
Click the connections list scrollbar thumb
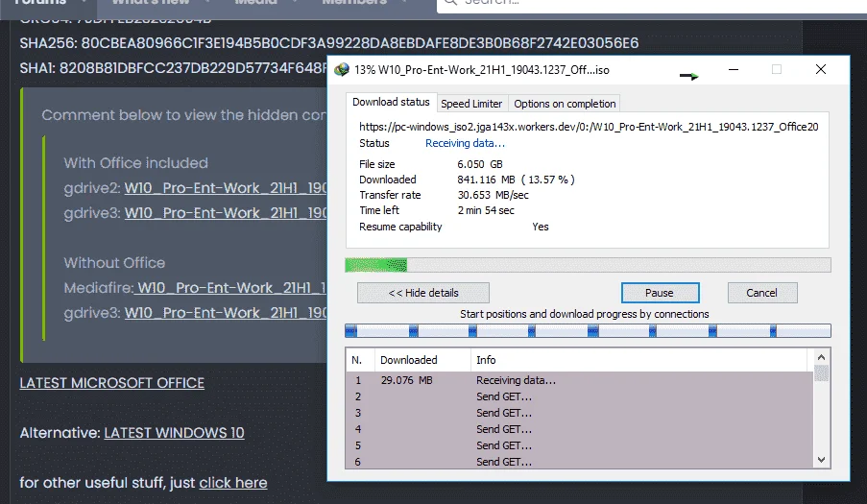pos(821,373)
